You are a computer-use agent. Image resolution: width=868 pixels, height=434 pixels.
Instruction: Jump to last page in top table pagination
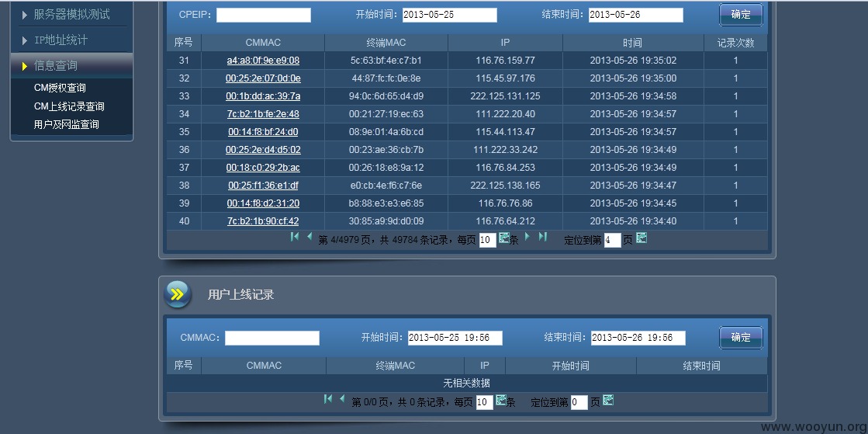click(542, 237)
